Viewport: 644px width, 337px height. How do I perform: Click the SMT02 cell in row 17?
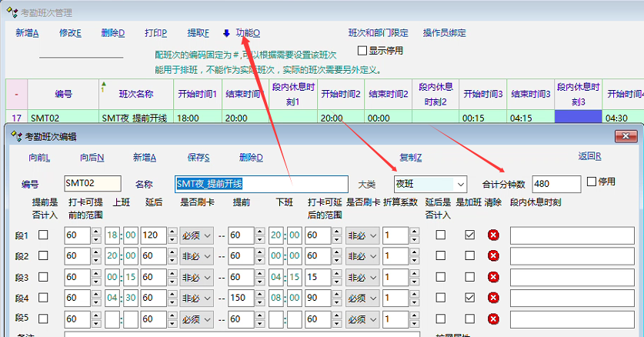click(63, 118)
